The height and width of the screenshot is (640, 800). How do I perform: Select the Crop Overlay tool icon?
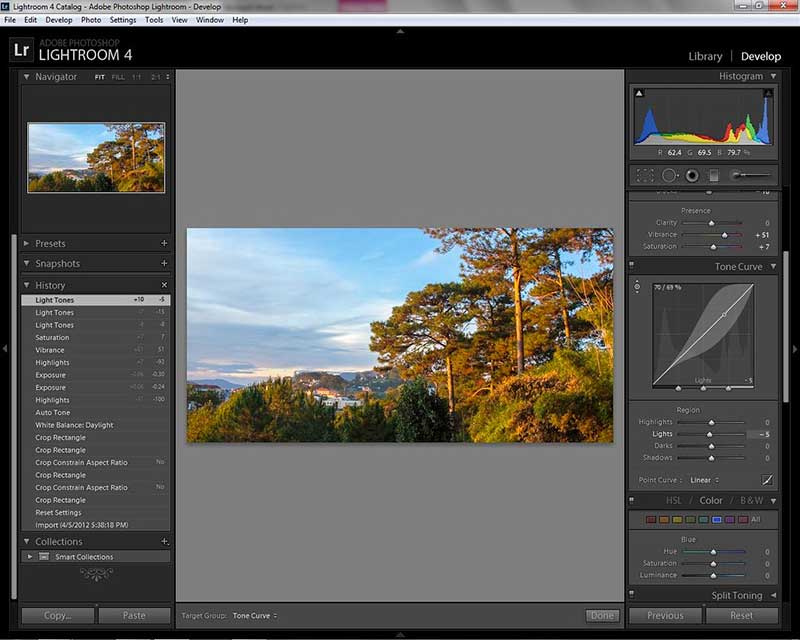[645, 176]
